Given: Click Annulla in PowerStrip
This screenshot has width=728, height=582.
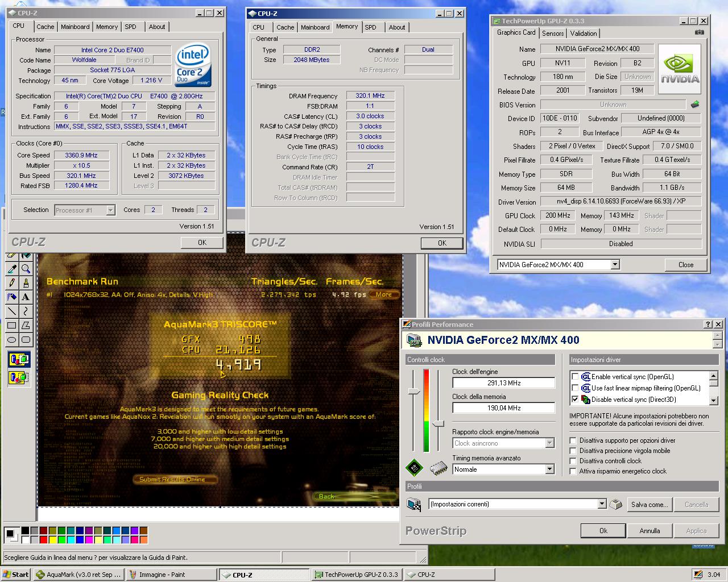Looking at the screenshot, I should [650, 531].
